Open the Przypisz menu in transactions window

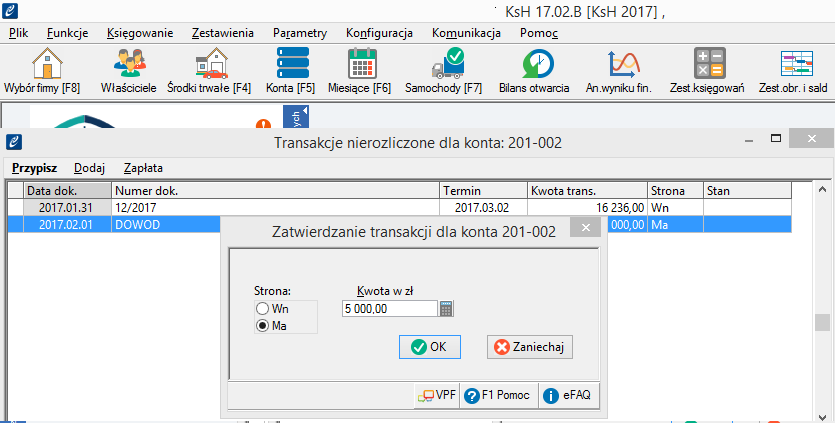coord(34,168)
